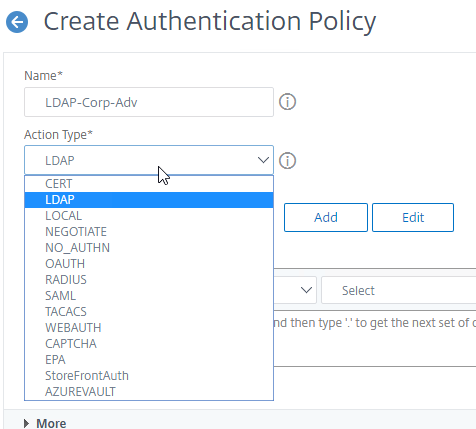Screen dimensions: 476x429
Task: Click info icon next to Name field
Action: tap(287, 102)
